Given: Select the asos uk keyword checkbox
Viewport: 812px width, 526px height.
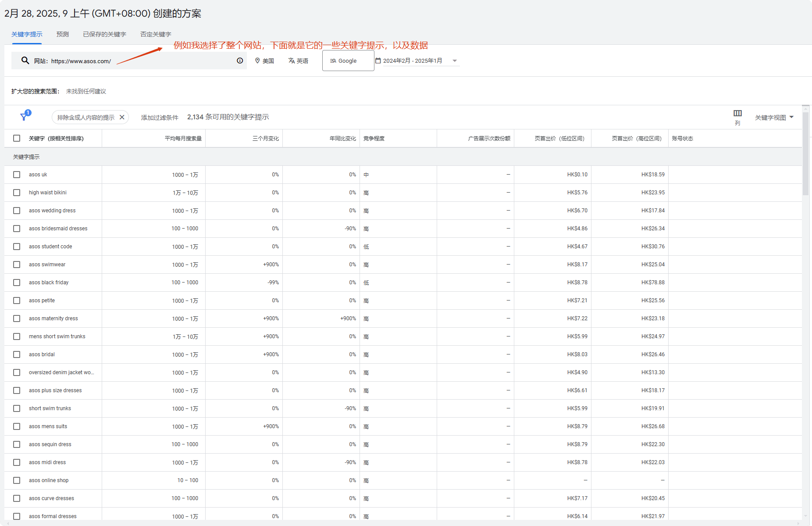Looking at the screenshot, I should [x=17, y=174].
